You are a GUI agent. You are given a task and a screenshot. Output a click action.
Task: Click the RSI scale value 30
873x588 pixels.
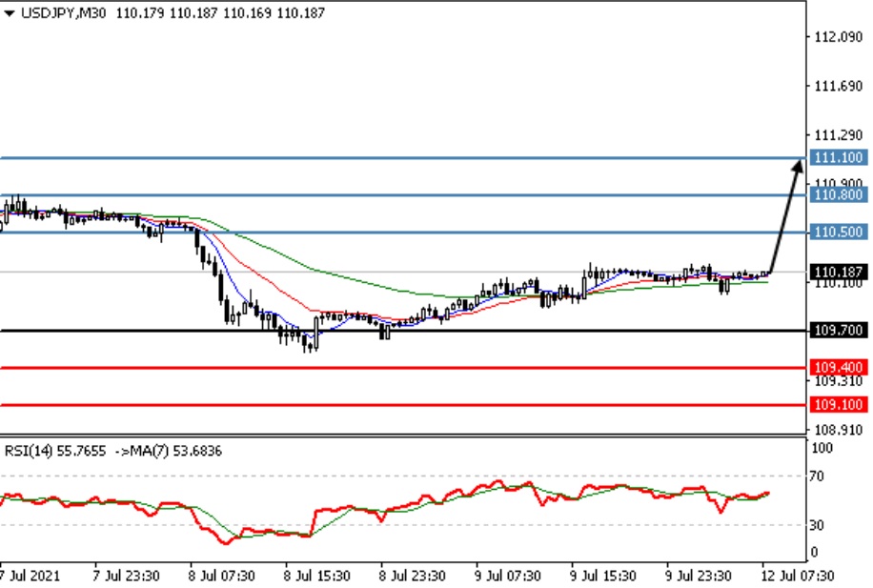click(x=817, y=525)
